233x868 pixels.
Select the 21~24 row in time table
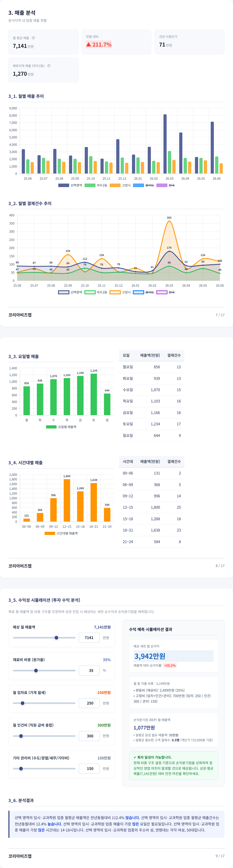pyautogui.click(x=152, y=542)
